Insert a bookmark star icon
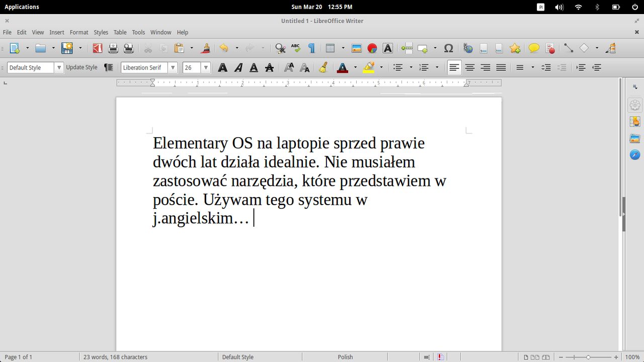This screenshot has width=644, height=362. [x=515, y=48]
